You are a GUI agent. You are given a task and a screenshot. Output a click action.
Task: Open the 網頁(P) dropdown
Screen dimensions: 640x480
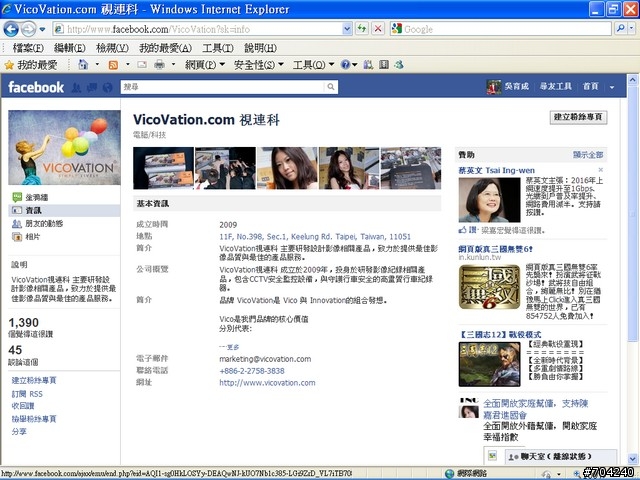(x=204, y=64)
